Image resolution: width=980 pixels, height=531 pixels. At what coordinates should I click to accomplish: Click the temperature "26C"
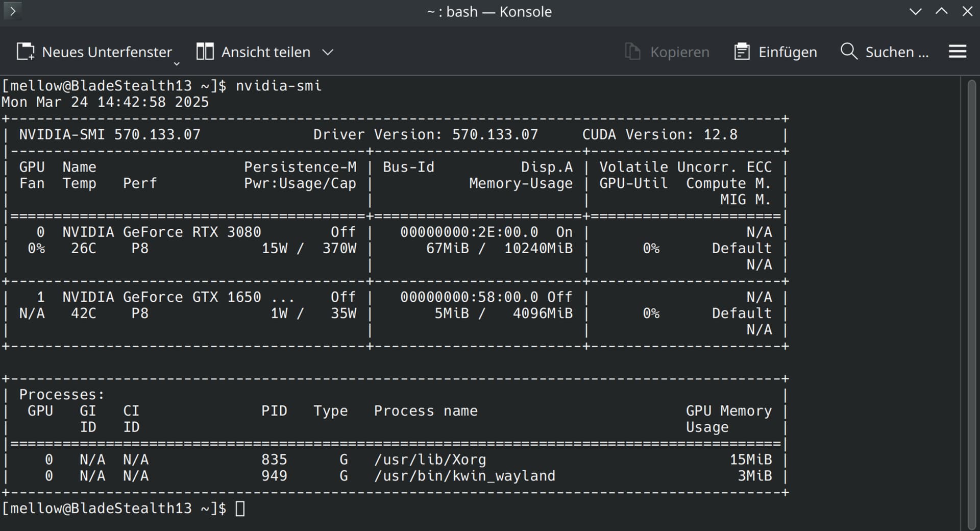pos(84,249)
